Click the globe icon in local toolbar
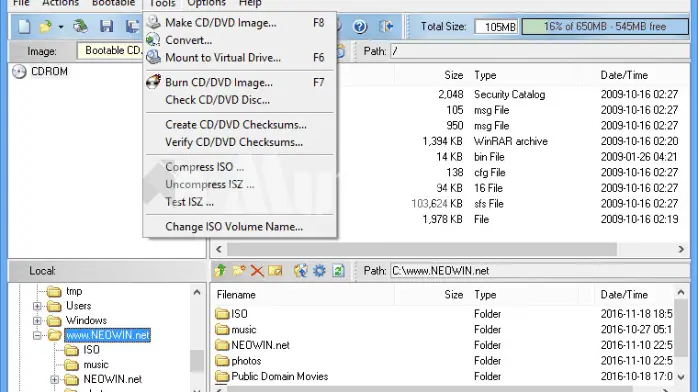698x392 pixels. pyautogui.click(x=300, y=271)
